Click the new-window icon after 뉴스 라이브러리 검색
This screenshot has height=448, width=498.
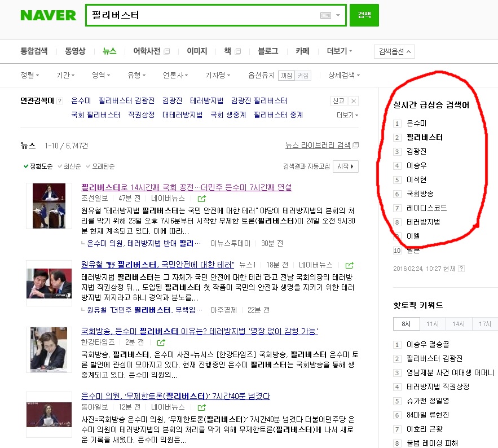[x=356, y=145]
